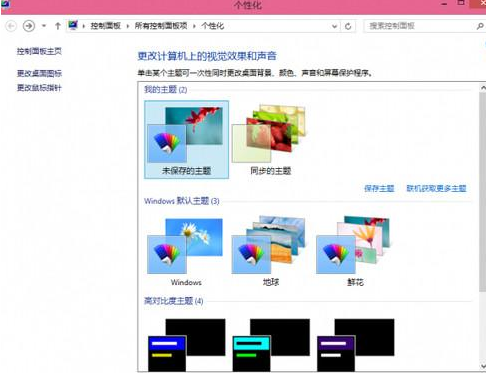Click the computer icon in address bar

point(73,25)
